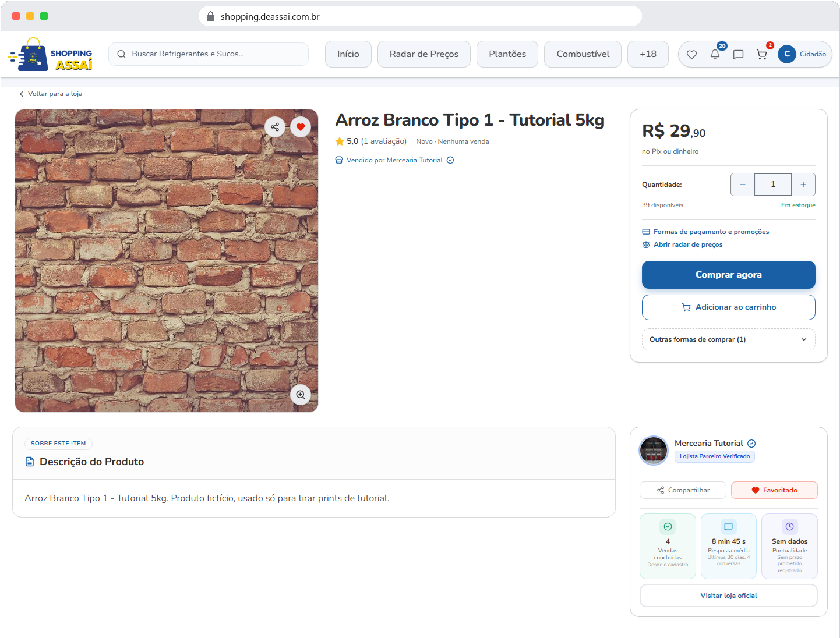Click the wishlist heart icon in header
The width and height of the screenshot is (840, 638).
(691, 54)
